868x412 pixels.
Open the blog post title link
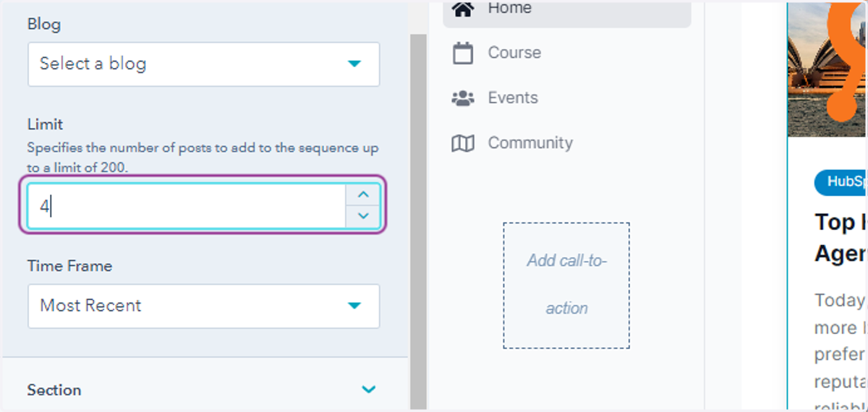pos(841,237)
